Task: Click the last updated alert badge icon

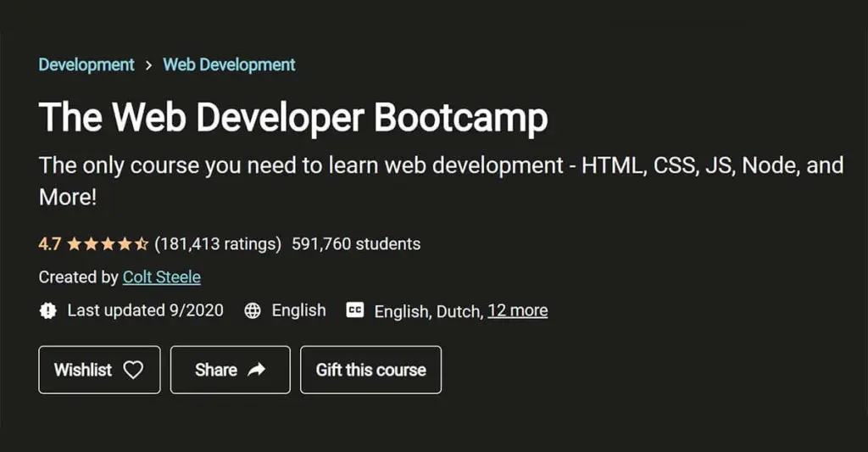Action: click(x=48, y=310)
